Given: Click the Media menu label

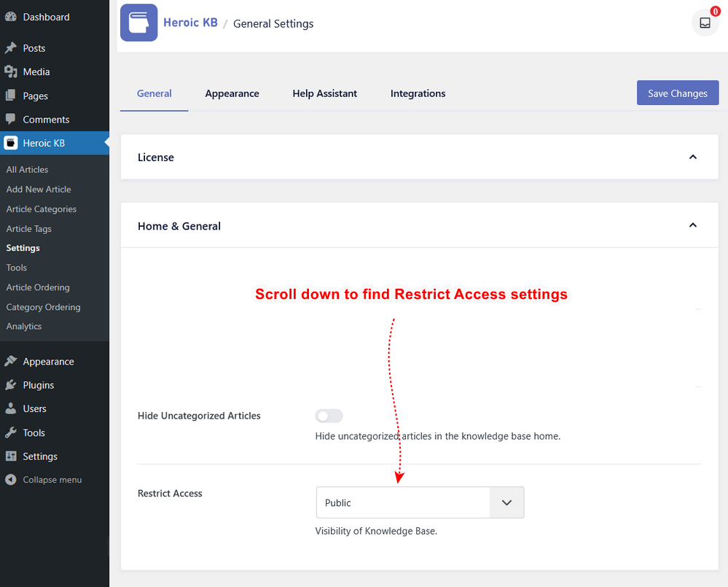Looking at the screenshot, I should [36, 72].
